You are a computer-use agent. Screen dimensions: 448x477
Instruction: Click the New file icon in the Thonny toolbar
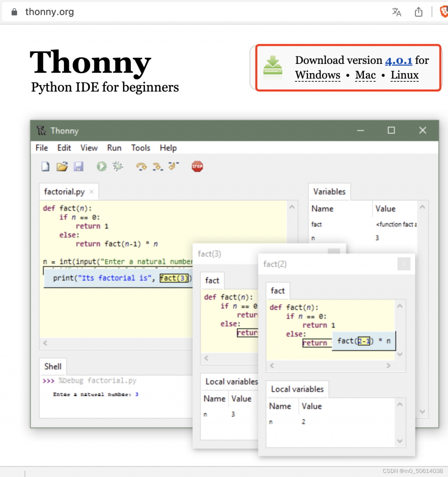pos(45,166)
